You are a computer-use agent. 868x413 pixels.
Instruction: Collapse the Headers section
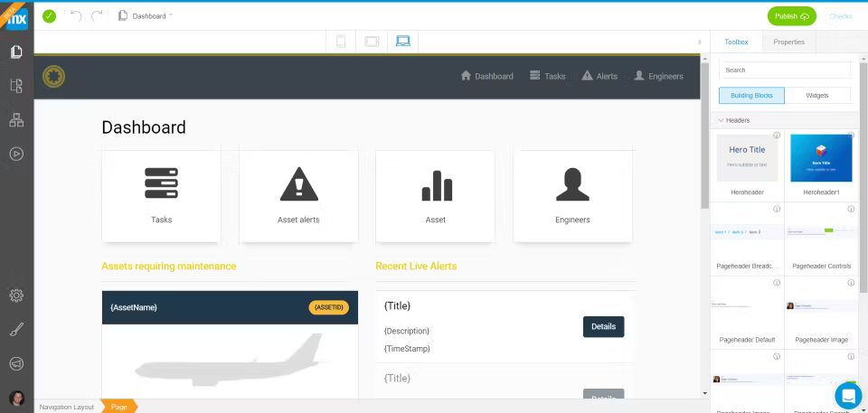(x=721, y=120)
